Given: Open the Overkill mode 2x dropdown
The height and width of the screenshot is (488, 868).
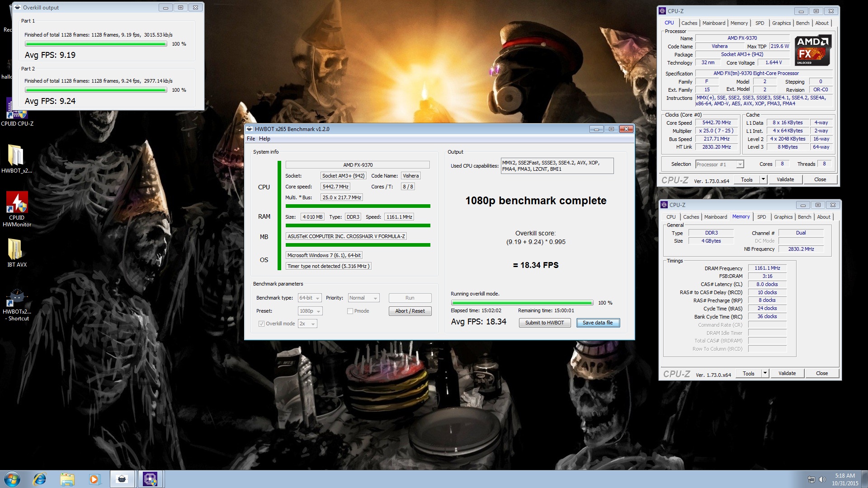Looking at the screenshot, I should pyautogui.click(x=307, y=324).
